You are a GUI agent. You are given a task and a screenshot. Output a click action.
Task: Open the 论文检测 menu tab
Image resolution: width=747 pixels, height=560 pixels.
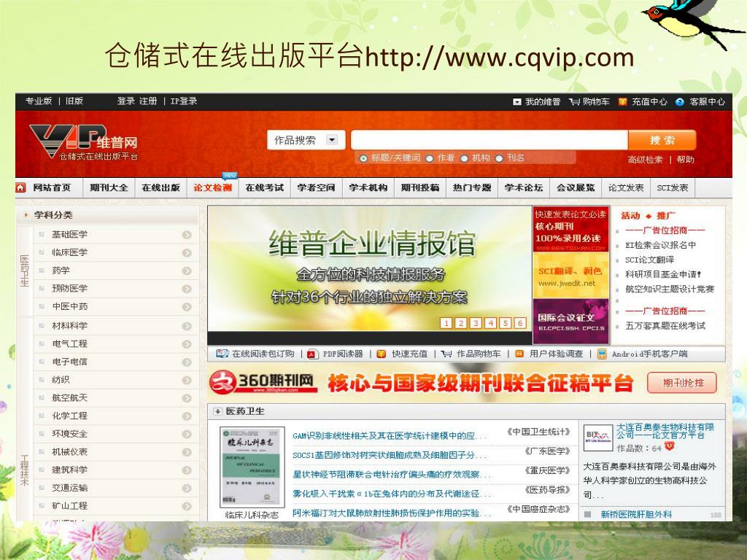(213, 187)
